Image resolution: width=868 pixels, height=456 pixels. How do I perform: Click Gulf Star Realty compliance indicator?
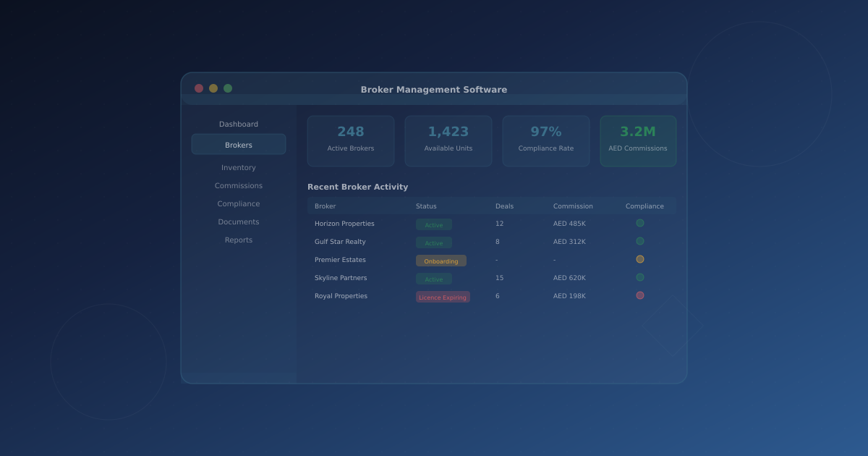[639, 241]
